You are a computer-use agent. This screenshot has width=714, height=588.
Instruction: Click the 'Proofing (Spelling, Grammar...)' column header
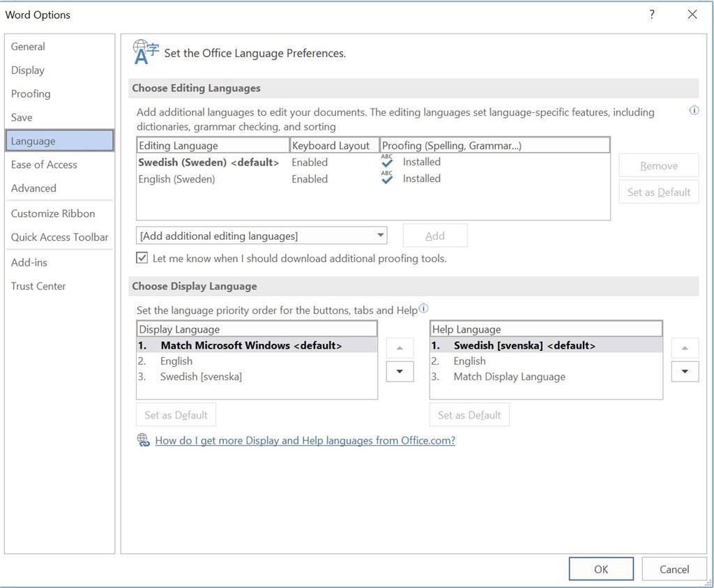click(495, 145)
